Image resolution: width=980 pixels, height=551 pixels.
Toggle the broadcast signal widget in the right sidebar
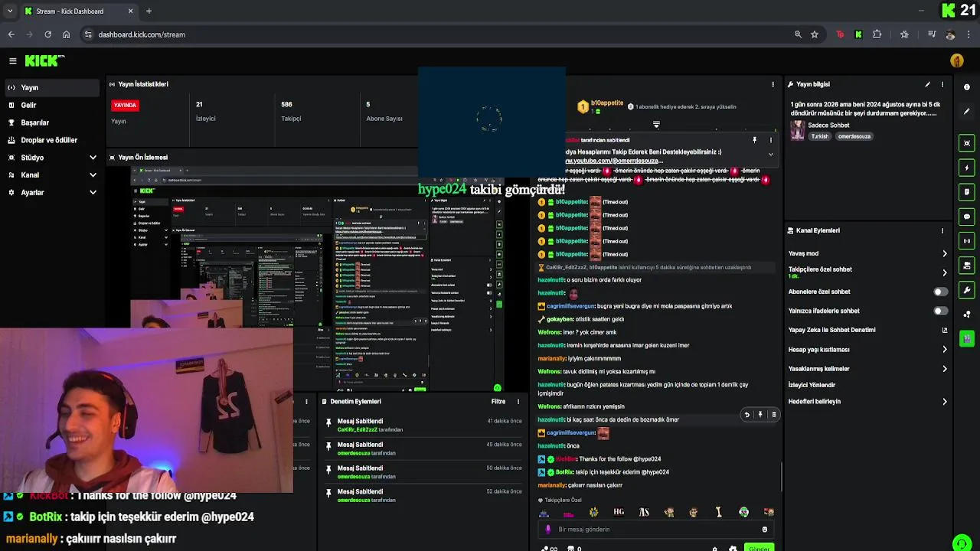[967, 241]
